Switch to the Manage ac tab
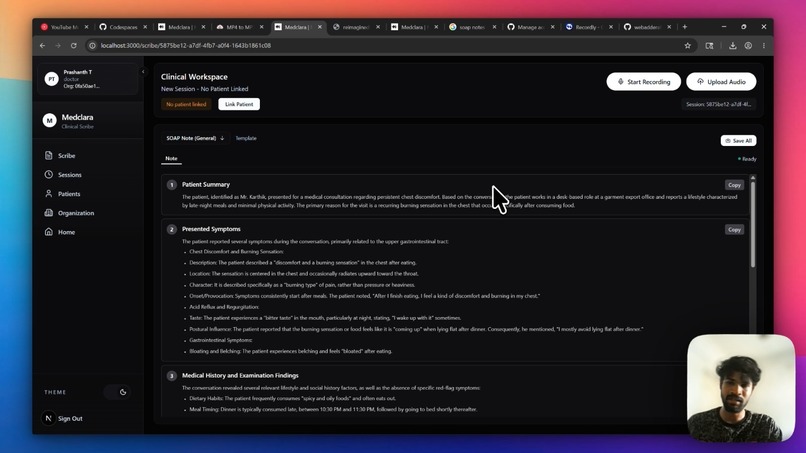806x453 pixels. [x=530, y=27]
